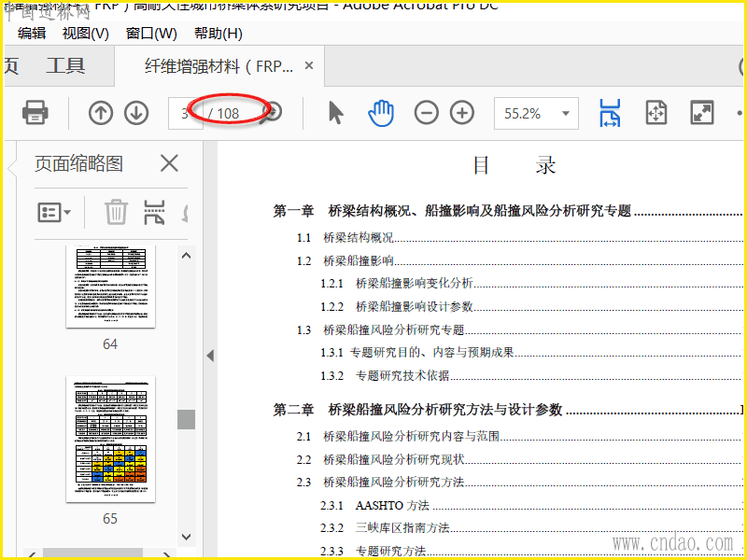The image size is (747, 560).
Task: Go to next page arrow
Action: click(x=136, y=113)
